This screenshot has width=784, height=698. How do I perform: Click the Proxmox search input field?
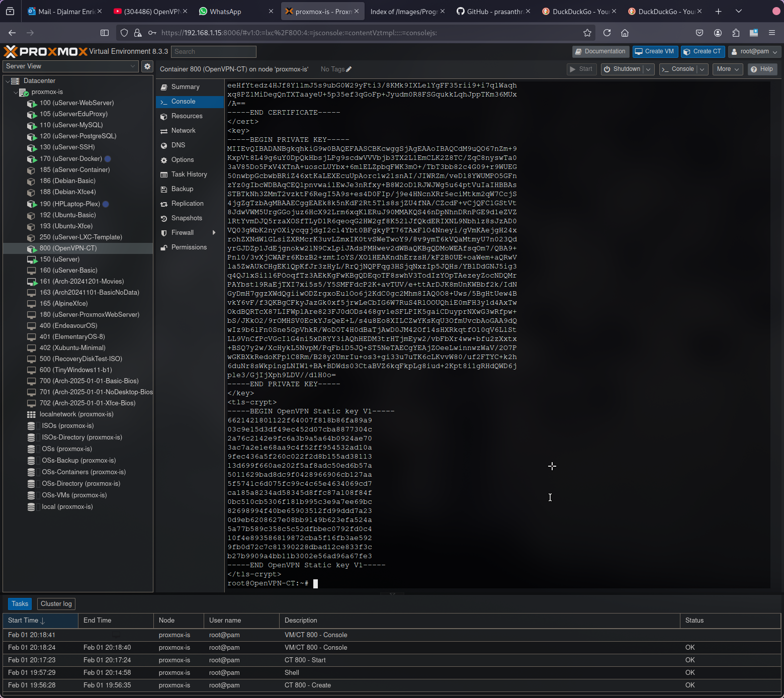(x=213, y=52)
